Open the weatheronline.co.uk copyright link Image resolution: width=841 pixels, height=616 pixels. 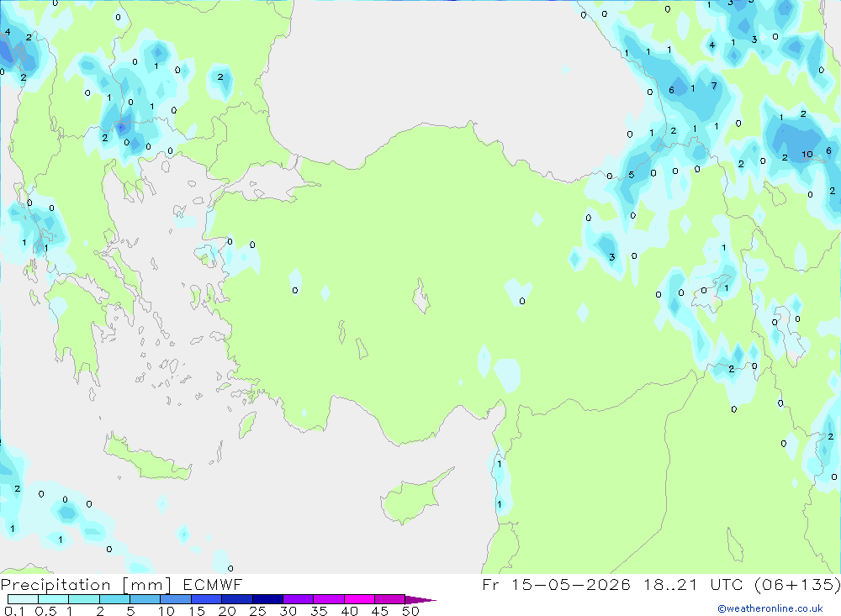point(770,608)
